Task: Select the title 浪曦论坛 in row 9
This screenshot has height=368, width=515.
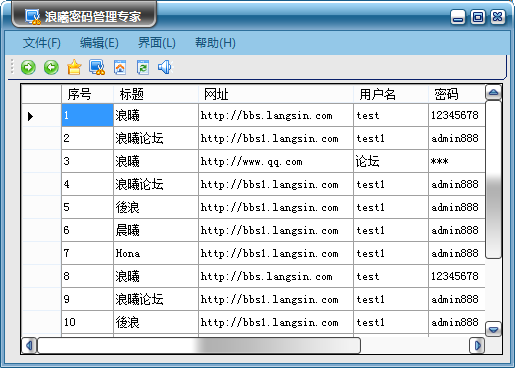Action: click(156, 299)
